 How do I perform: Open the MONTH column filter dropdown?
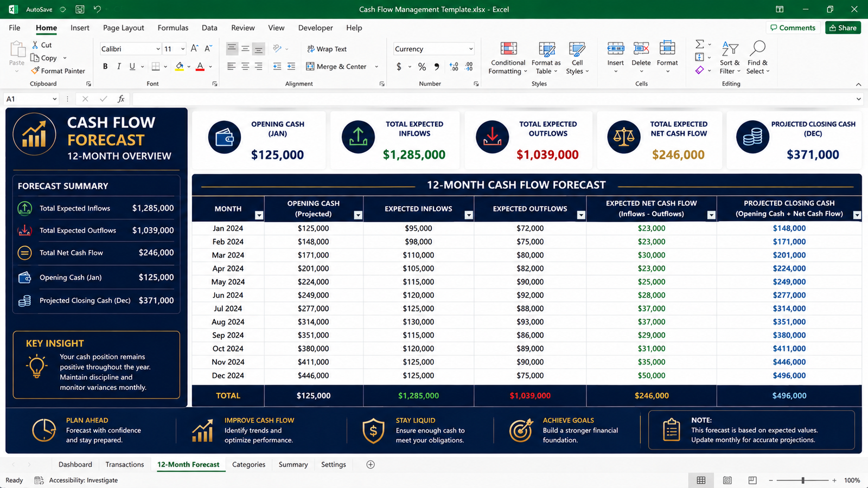coord(259,215)
